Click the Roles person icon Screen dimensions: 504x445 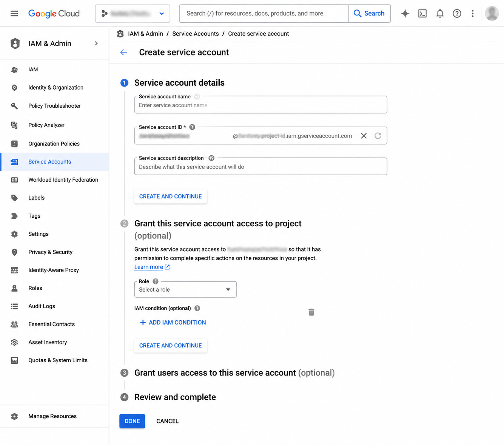(14, 288)
